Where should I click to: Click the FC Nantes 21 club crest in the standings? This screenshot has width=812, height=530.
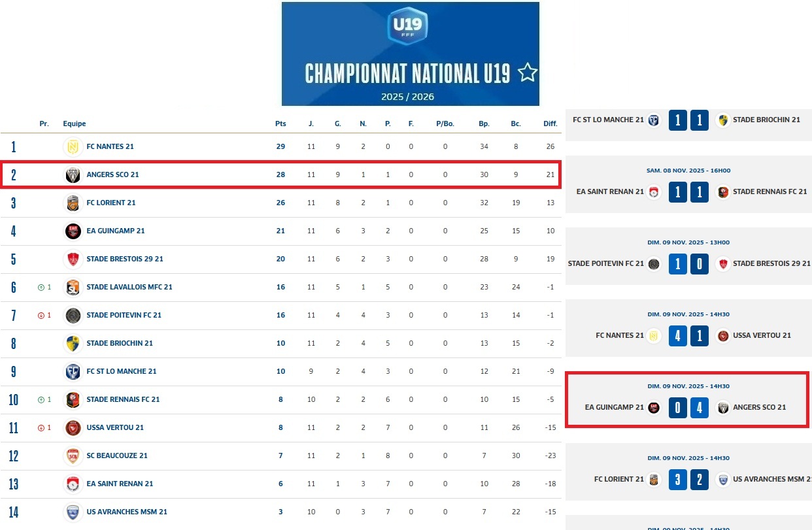(x=73, y=146)
